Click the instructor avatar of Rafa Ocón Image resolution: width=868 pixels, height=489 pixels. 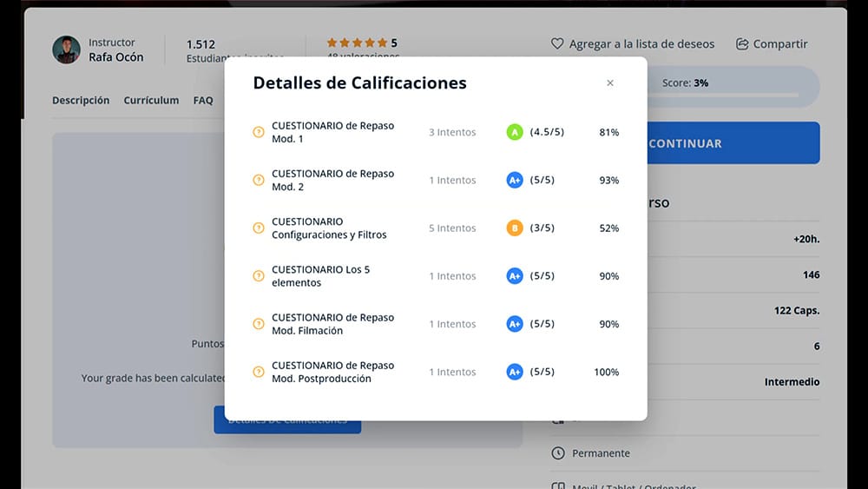click(x=67, y=50)
